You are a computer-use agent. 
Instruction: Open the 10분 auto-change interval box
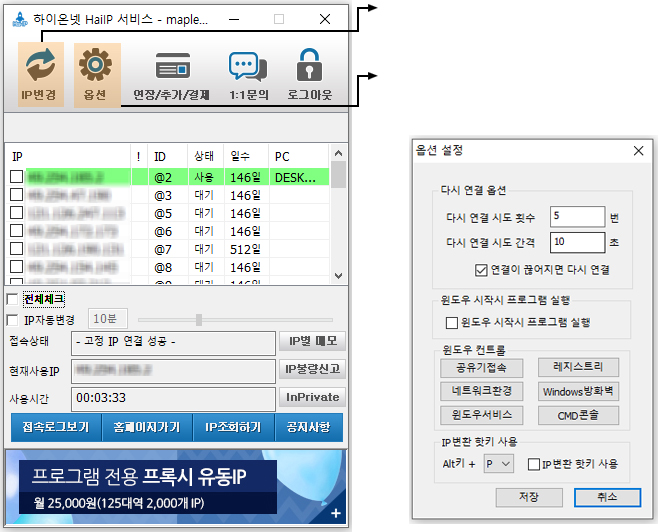[108, 319]
